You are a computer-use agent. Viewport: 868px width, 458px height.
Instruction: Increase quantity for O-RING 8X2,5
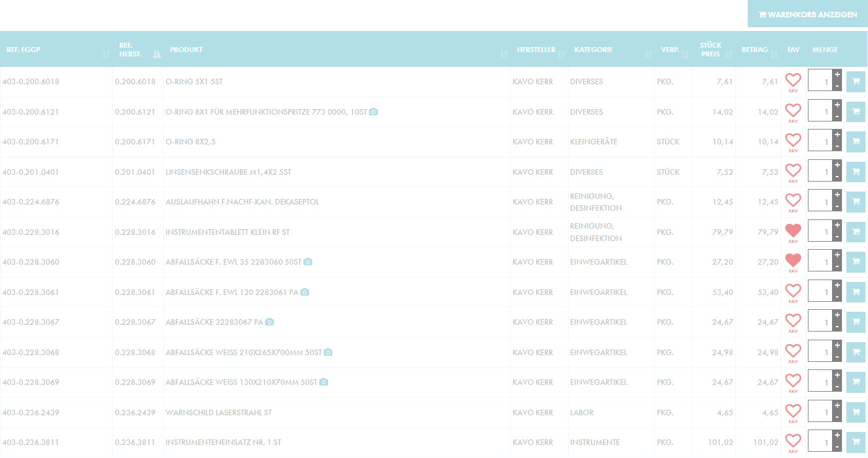(x=837, y=135)
